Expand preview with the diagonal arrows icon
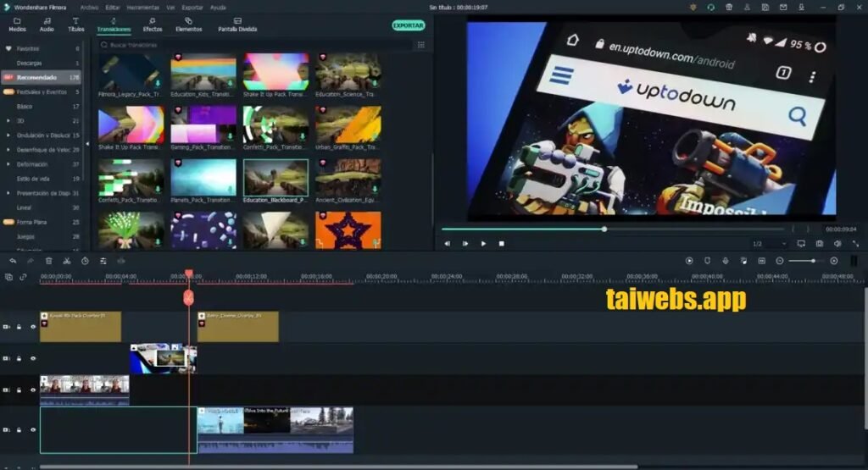 pyautogui.click(x=856, y=243)
